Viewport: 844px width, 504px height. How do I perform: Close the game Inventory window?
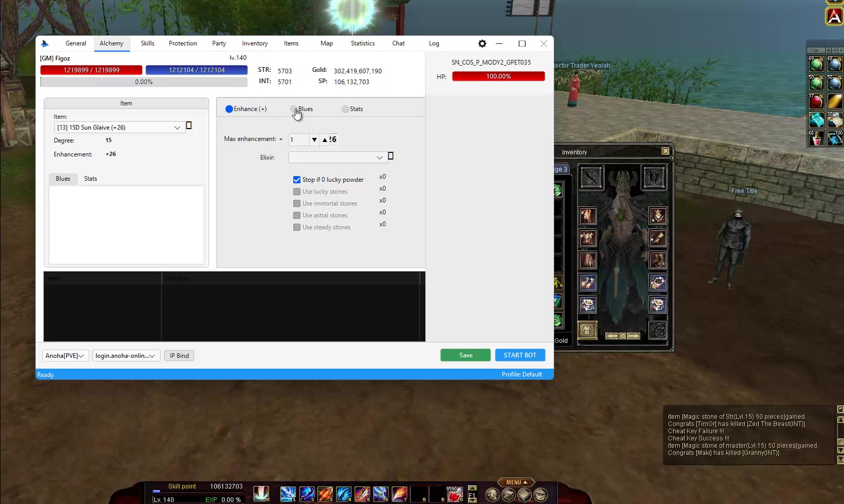pyautogui.click(x=665, y=151)
